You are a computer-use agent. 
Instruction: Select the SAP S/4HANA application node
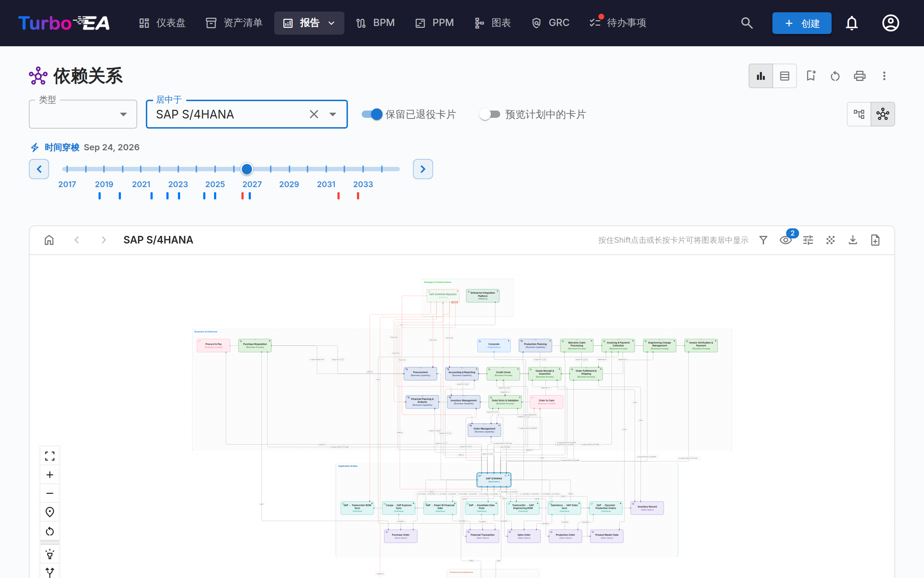point(494,480)
